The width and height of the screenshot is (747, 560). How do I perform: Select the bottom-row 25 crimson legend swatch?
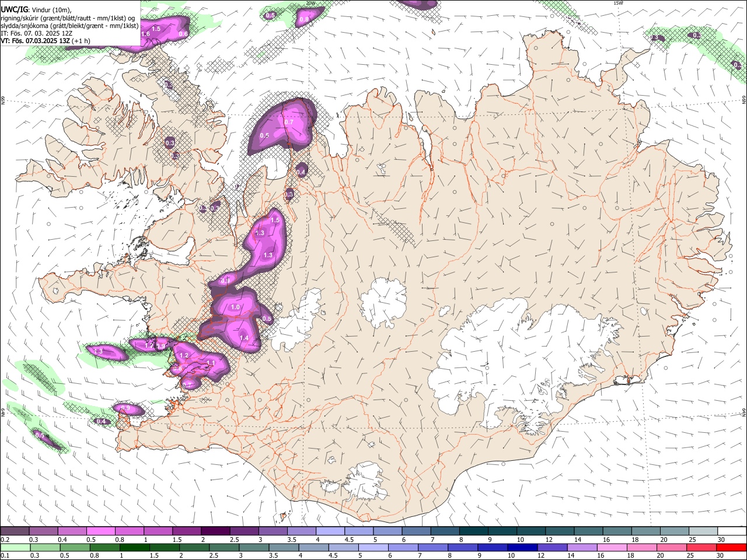click(x=702, y=547)
